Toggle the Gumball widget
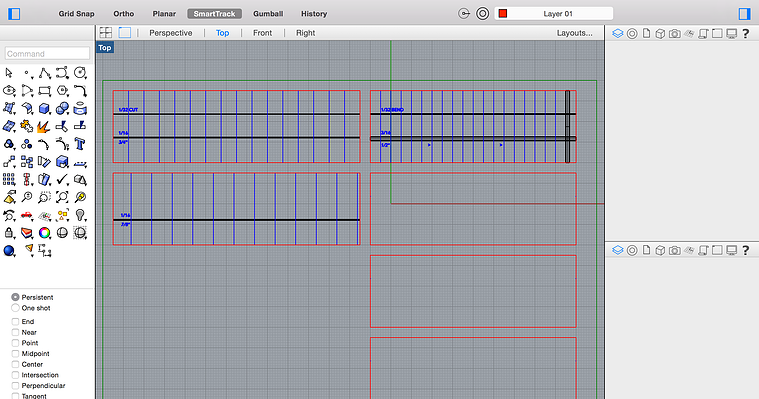This screenshot has width=759, height=399. coord(268,14)
